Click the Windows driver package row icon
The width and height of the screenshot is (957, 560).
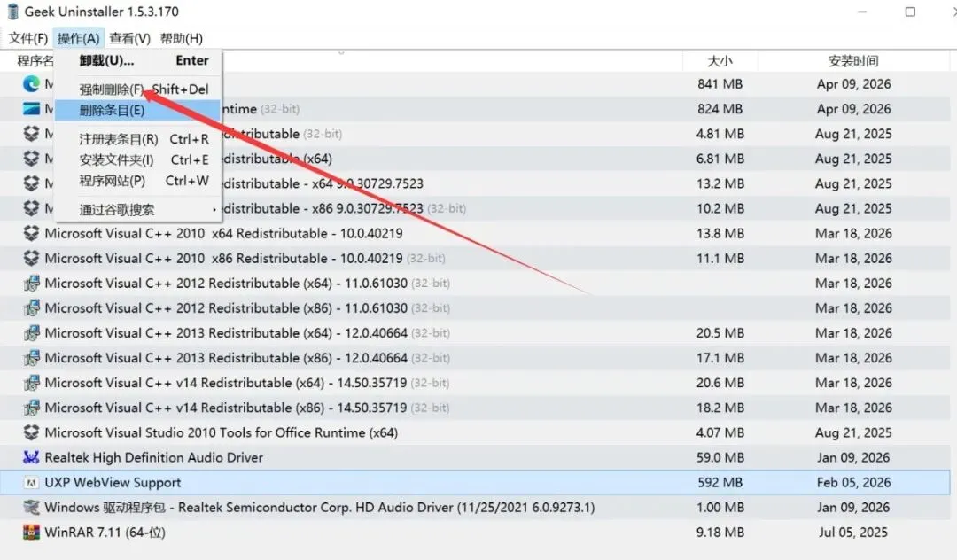click(x=31, y=508)
